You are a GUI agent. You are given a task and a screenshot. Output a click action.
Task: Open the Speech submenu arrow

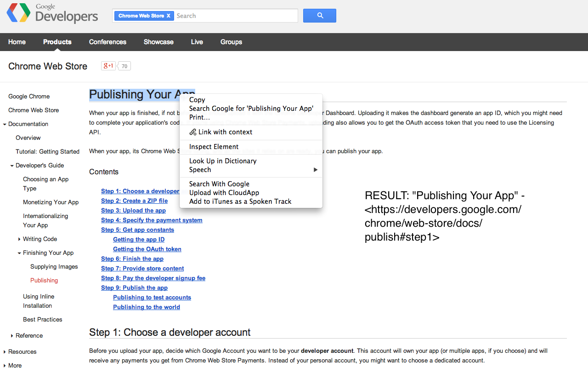click(315, 170)
